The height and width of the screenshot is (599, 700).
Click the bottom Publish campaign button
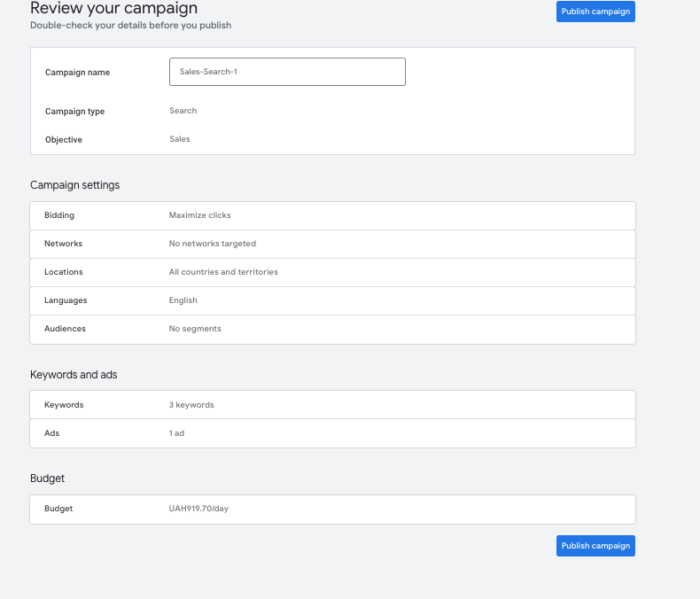[x=595, y=546]
